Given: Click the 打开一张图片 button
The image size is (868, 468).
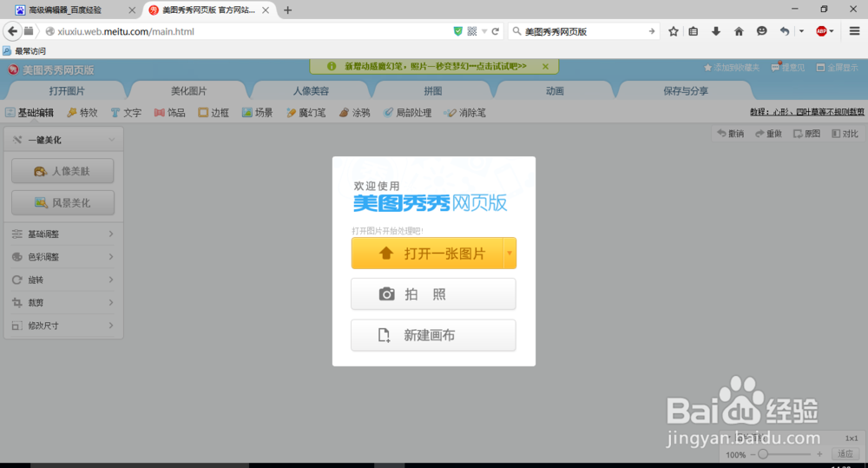Looking at the screenshot, I should point(427,254).
